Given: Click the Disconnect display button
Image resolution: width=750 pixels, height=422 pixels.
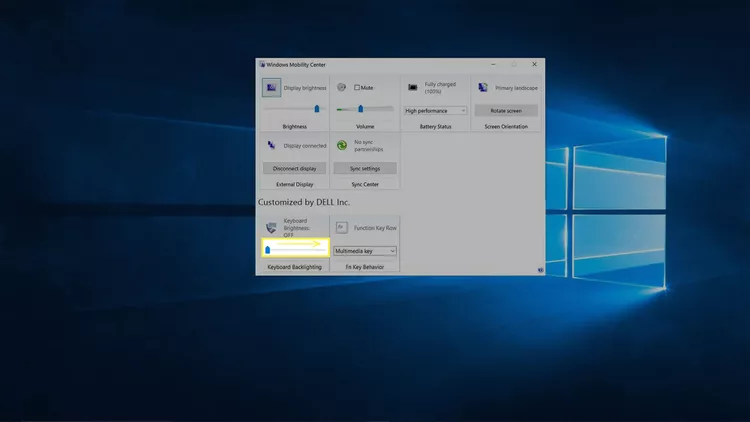Looking at the screenshot, I should coord(294,168).
